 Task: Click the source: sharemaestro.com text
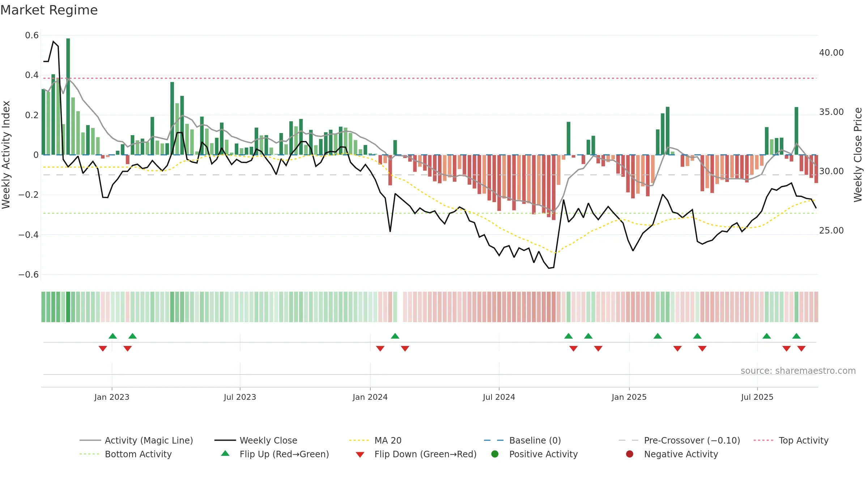(798, 371)
